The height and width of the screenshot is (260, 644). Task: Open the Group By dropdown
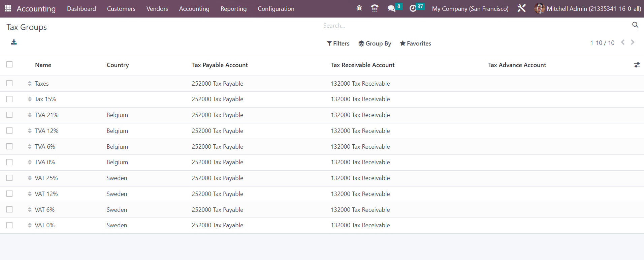point(375,44)
